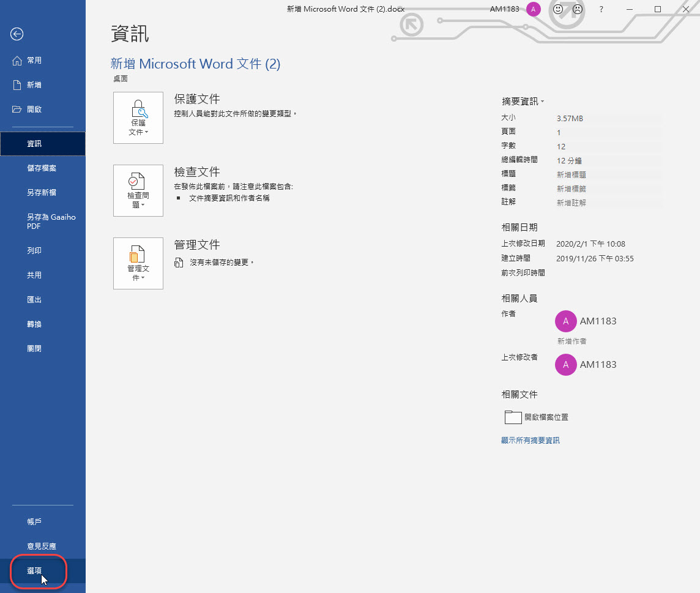Click 顯示所有摘要資訊 link
Viewport: 700px width, 593px height.
[530, 440]
